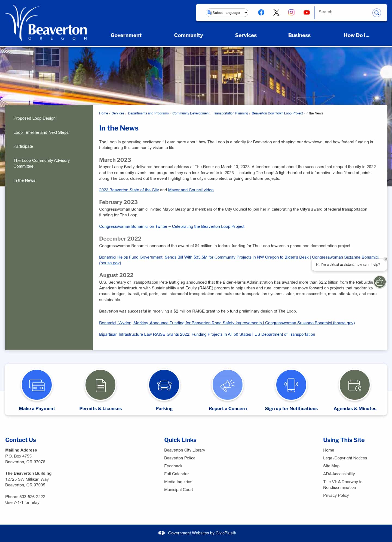Open Bonamici, Wyden, Merkley funding announcement link
This screenshot has width=392, height=542.
(x=227, y=323)
